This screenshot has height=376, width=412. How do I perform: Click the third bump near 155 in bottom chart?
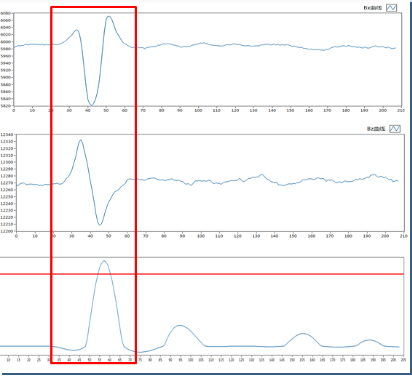click(302, 334)
